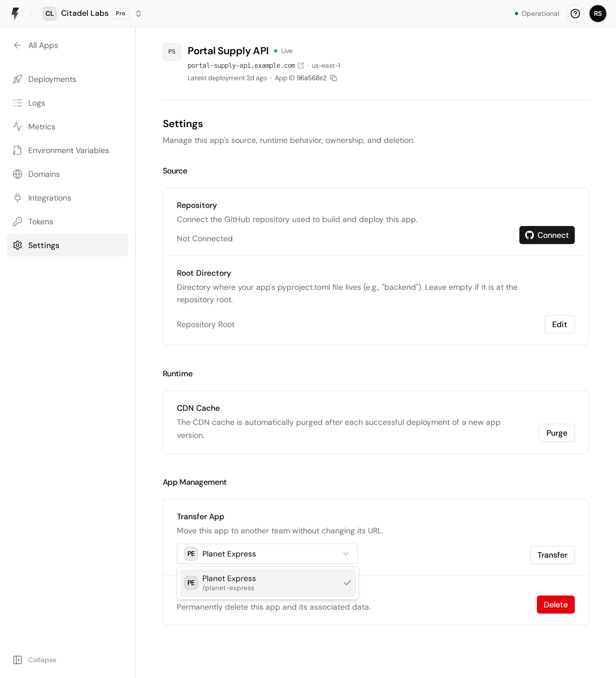Connect the GitHub repository
This screenshot has width=616, height=678.
click(x=547, y=235)
